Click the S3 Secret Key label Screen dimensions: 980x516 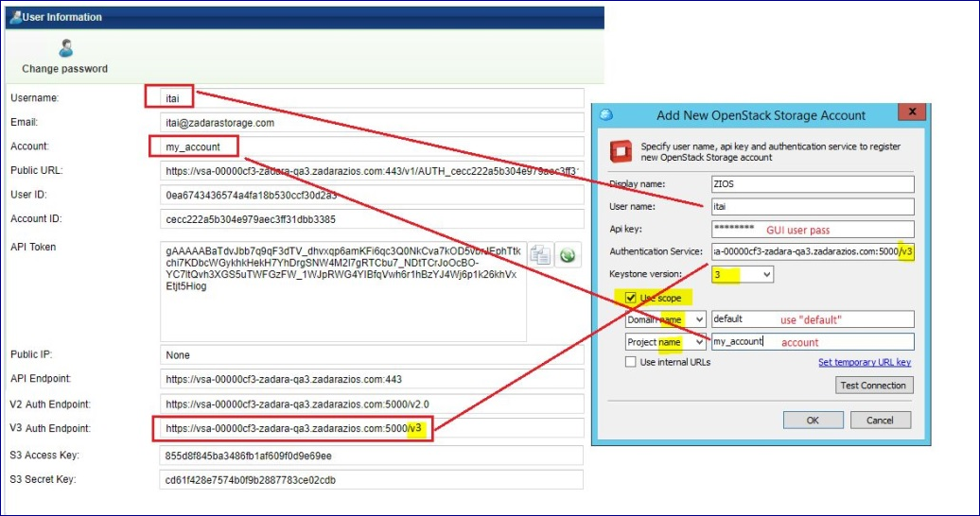click(x=44, y=480)
